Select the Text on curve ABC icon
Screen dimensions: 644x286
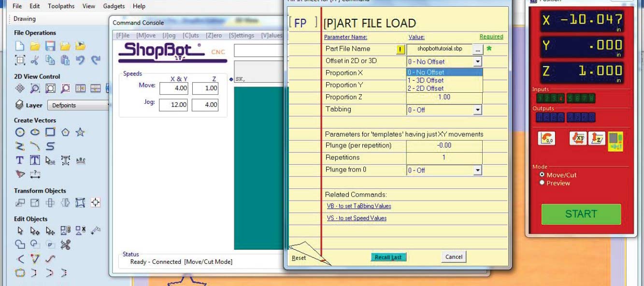click(x=80, y=160)
